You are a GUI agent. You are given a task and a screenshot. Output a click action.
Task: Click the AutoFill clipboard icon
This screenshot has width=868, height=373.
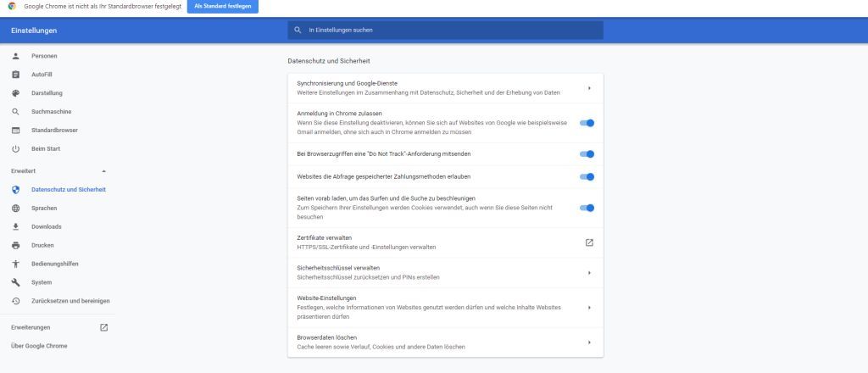(x=15, y=75)
